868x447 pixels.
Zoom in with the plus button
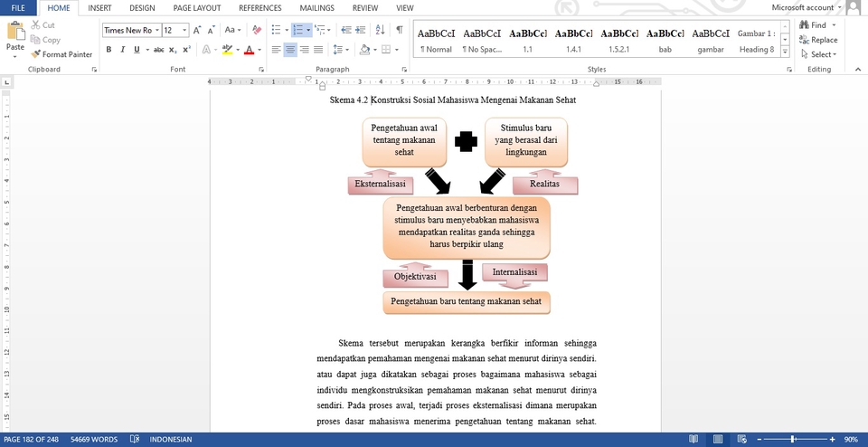[833, 439]
